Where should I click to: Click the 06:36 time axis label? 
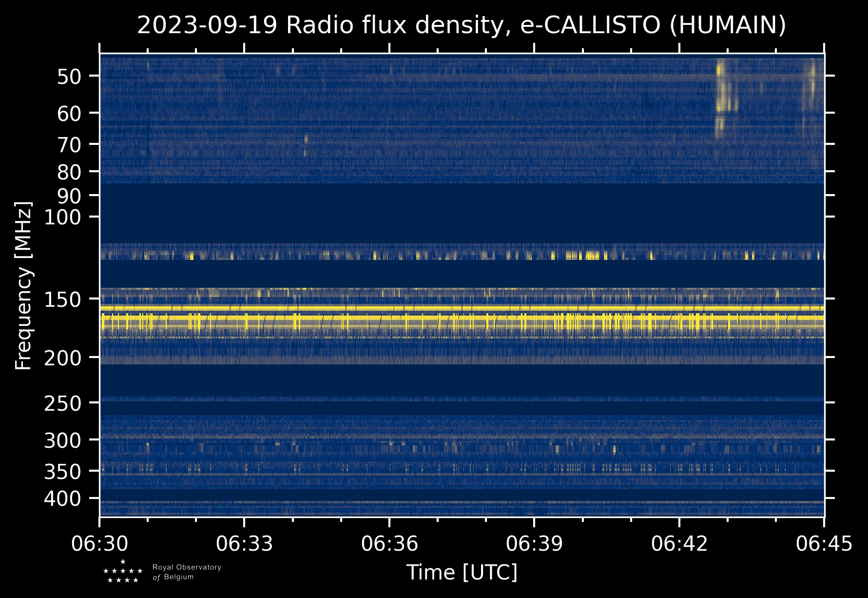pyautogui.click(x=389, y=543)
